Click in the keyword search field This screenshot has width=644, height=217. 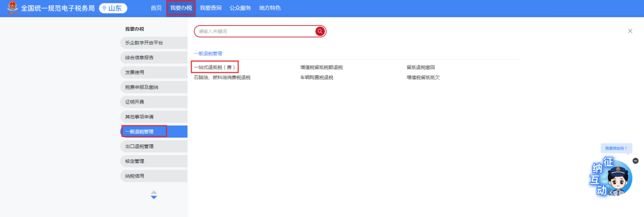(x=254, y=32)
